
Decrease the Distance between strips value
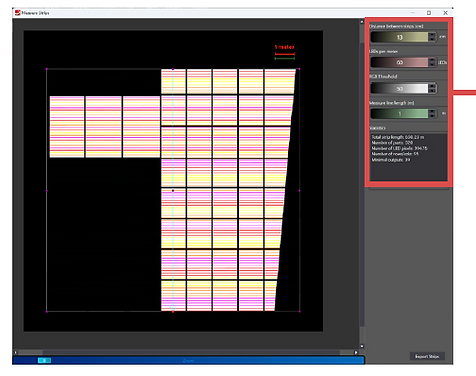click(432, 39)
